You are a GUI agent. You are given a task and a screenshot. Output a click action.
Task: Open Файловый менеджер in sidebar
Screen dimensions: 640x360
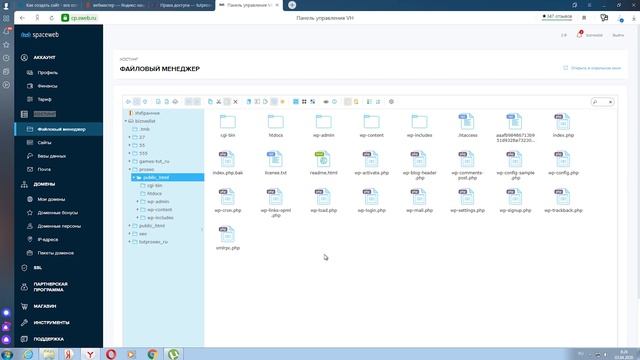point(58,129)
